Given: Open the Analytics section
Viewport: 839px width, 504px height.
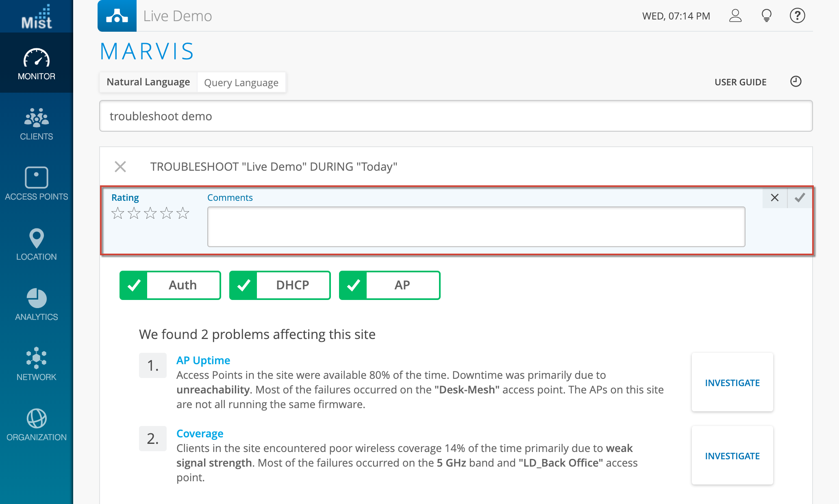Looking at the screenshot, I should [36, 304].
